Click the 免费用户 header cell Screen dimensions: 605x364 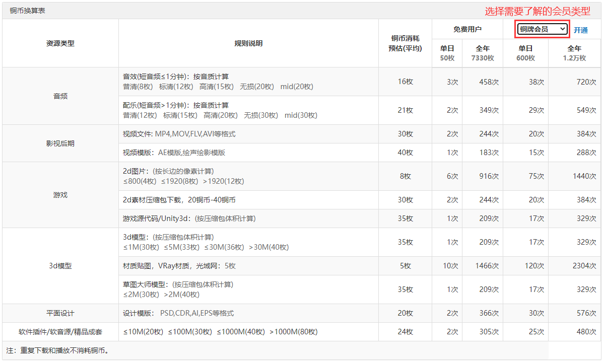coord(467,29)
